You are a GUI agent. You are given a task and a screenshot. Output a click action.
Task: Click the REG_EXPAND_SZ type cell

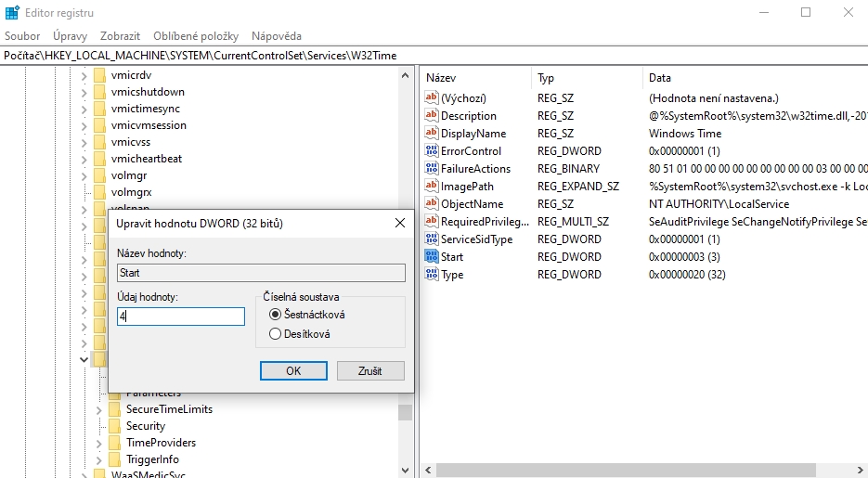click(578, 187)
